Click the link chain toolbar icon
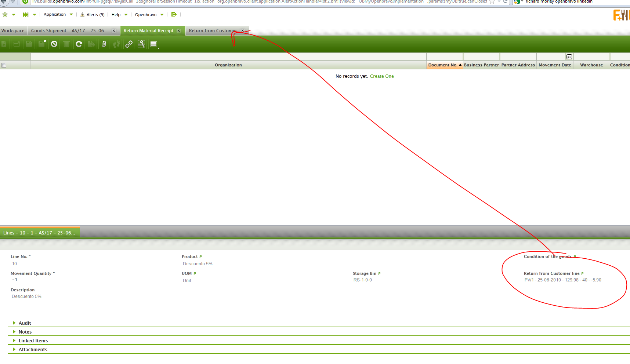The image size is (630, 364). 129,44
